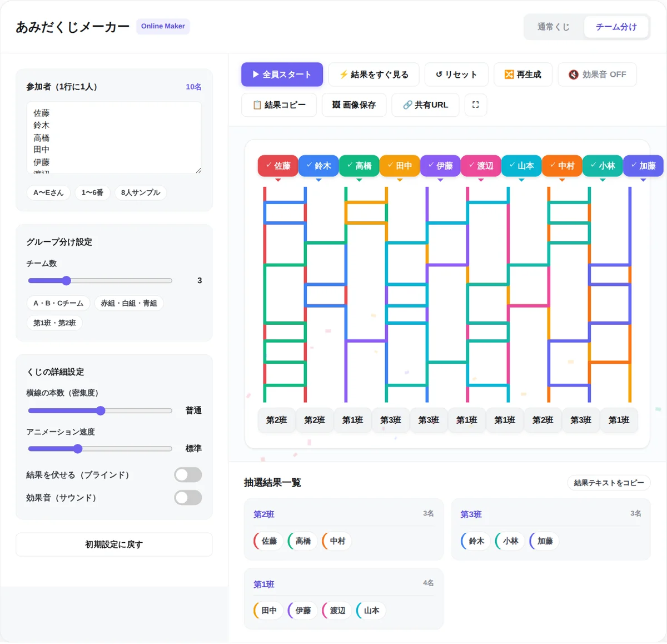Click 結果テキストをコピー button
Screen dimensions: 667x644
point(609,483)
